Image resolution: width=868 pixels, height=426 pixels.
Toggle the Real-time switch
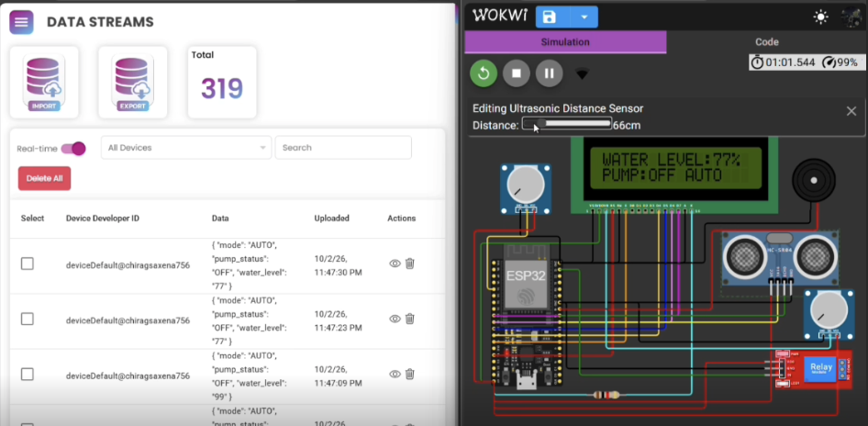coord(73,149)
